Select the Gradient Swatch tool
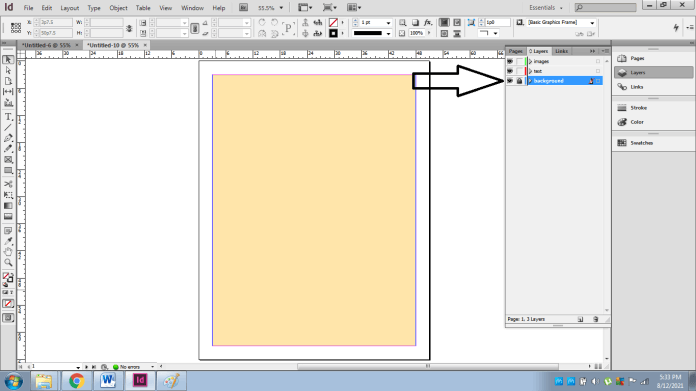 click(8, 206)
